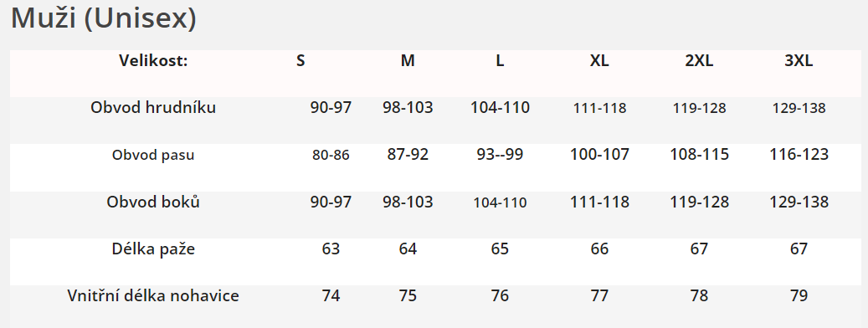Image resolution: width=868 pixels, height=328 pixels.
Task: Click the S size column header
Action: tap(300, 61)
